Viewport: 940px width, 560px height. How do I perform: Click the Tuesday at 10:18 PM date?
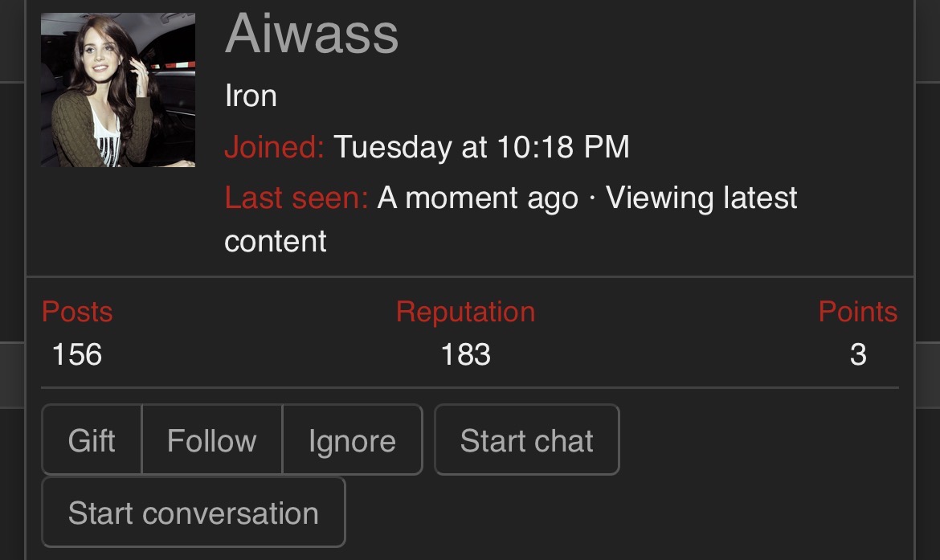click(x=481, y=147)
